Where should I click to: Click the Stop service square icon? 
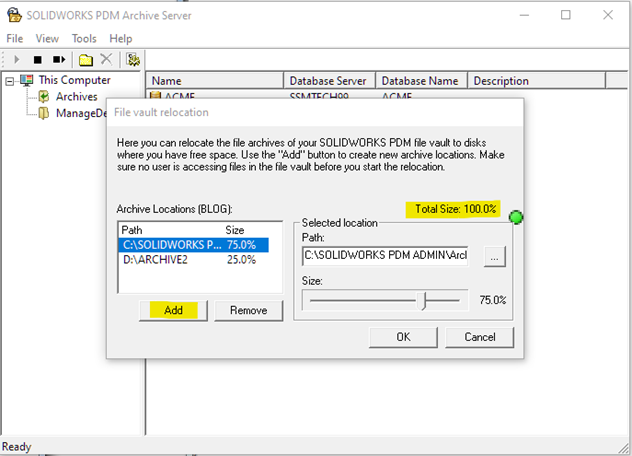coord(38,60)
